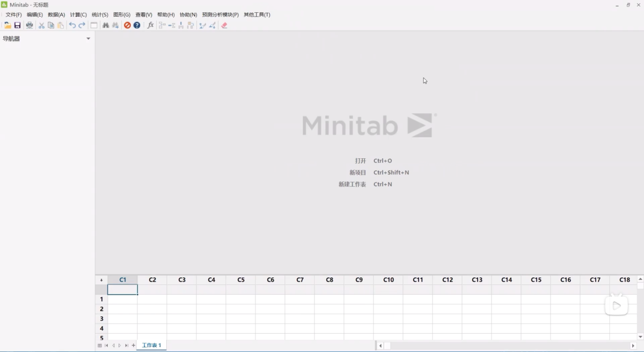Click the horizontal scrollbar right arrow
This screenshot has width=644, height=352.
633,346
